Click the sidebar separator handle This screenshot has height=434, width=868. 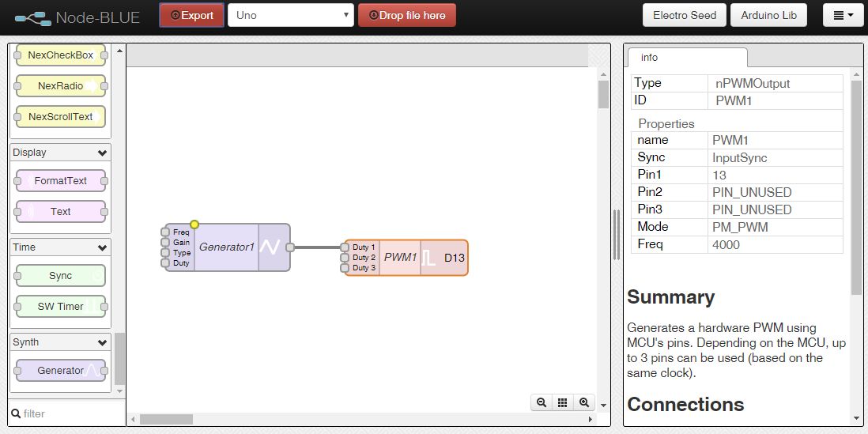click(x=617, y=235)
